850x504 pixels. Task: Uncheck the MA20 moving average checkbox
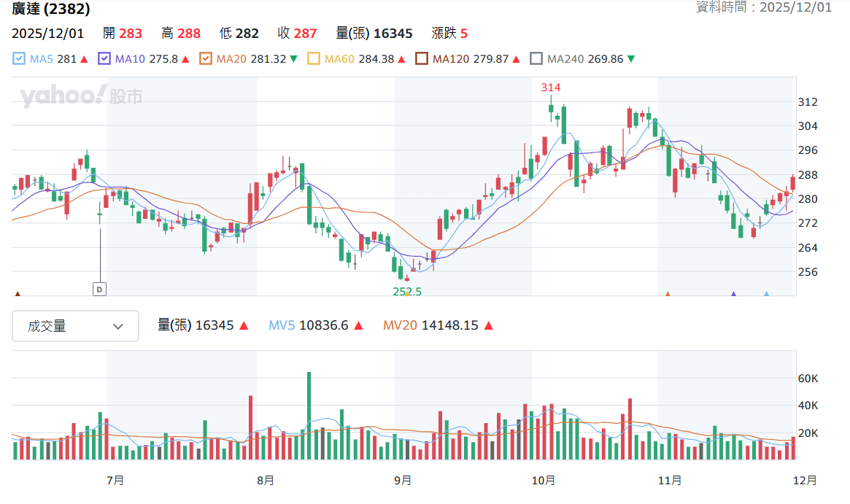(206, 58)
